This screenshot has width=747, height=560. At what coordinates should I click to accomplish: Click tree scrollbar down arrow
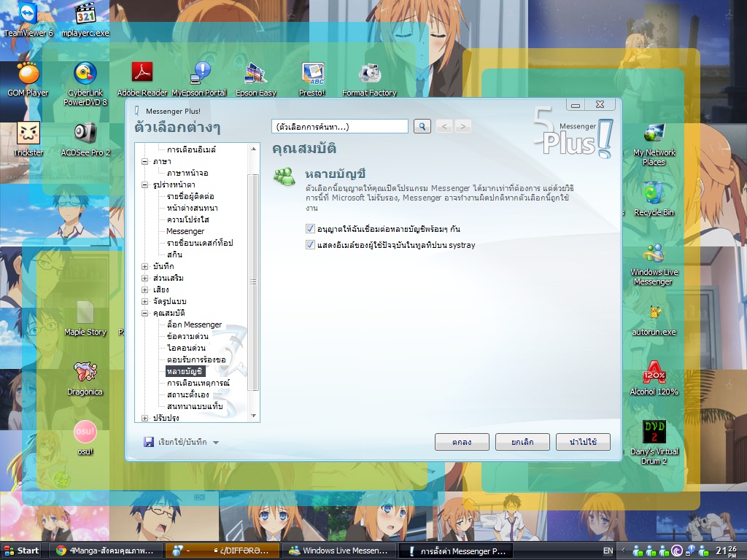[253, 416]
